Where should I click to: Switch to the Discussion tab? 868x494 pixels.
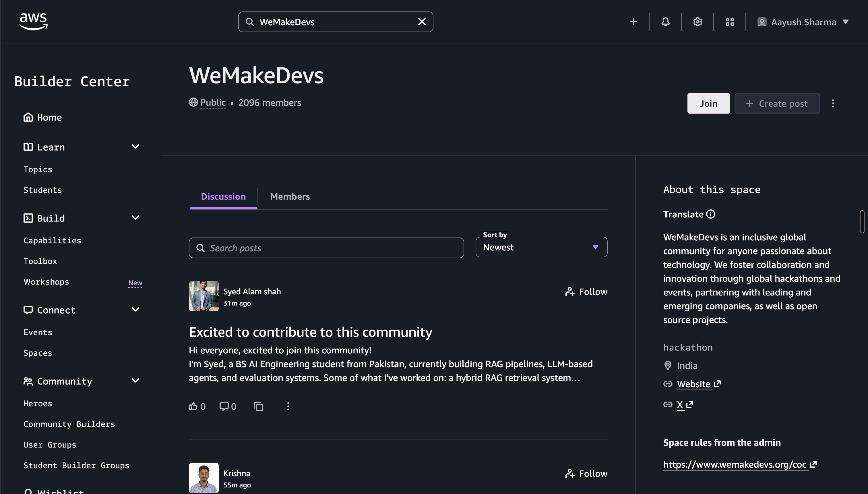[223, 197]
